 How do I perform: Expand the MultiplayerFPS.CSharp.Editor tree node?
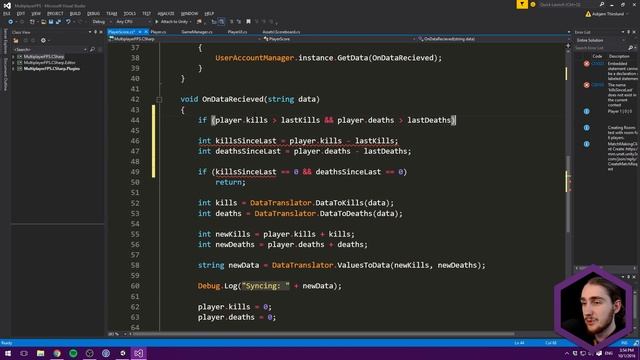click(13, 62)
